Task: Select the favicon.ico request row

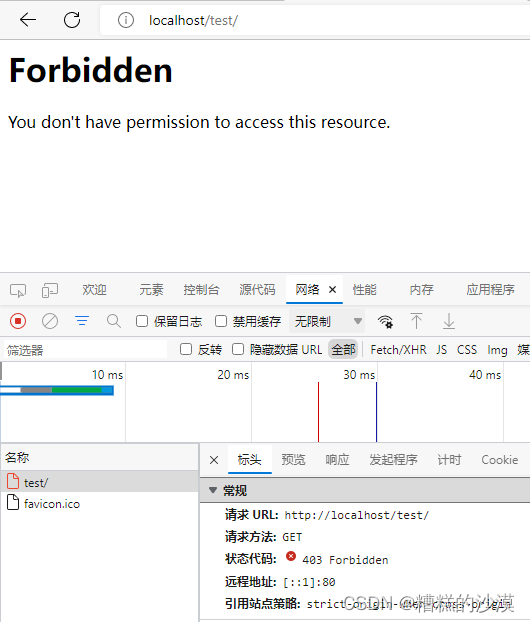Action: [99, 503]
